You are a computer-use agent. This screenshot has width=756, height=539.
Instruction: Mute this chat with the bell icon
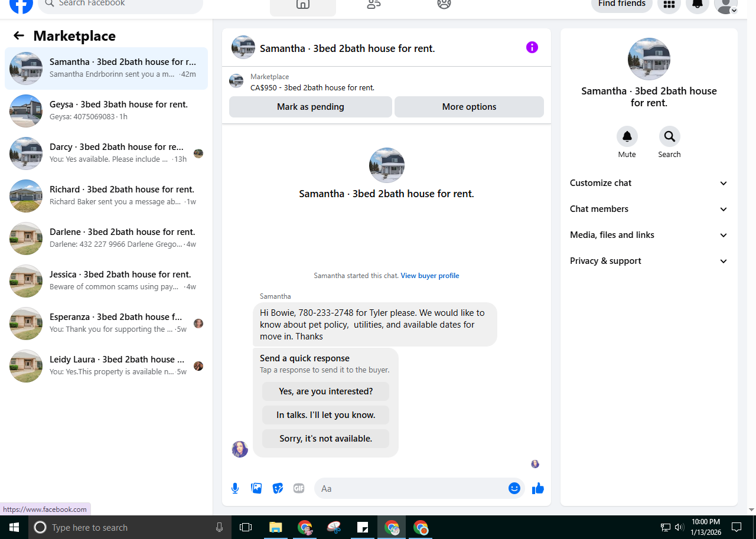627,136
